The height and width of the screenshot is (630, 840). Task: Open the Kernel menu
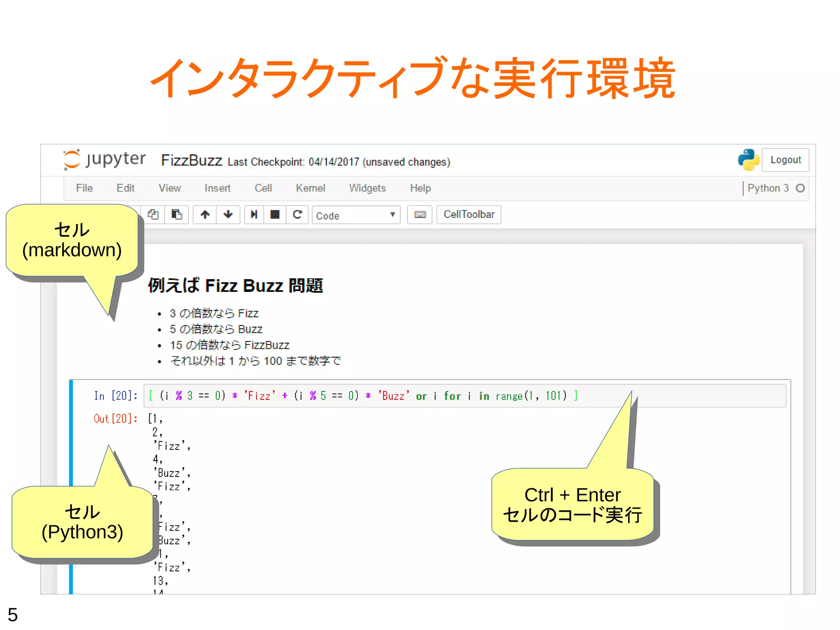310,188
